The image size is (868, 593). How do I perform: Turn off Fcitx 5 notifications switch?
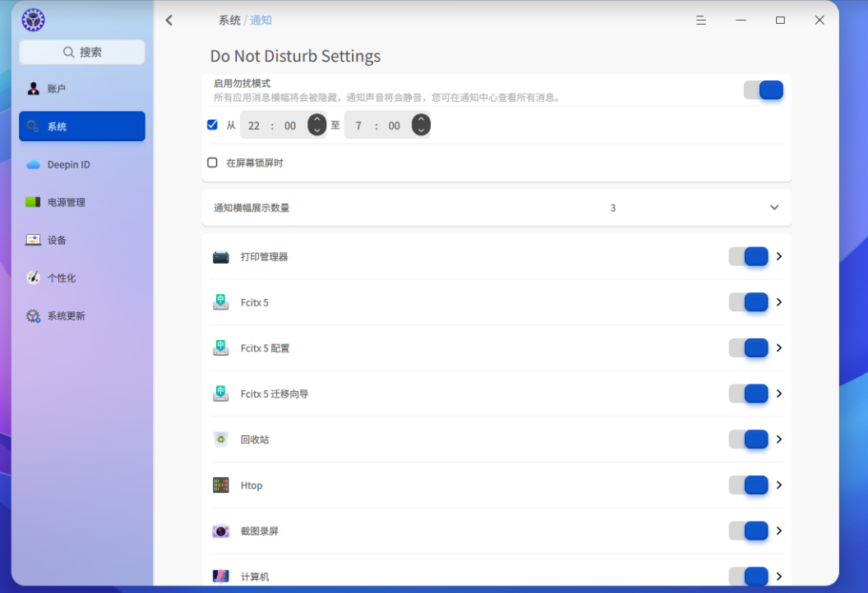pos(749,302)
